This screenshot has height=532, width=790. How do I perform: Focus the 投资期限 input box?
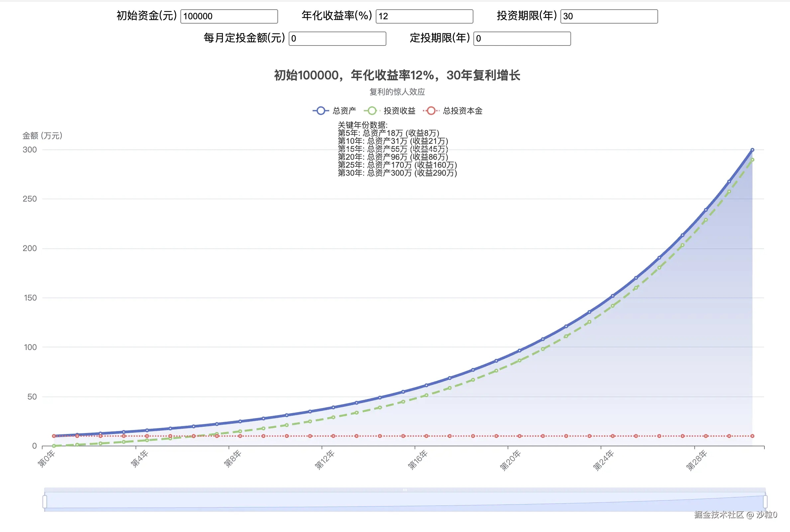pyautogui.click(x=609, y=16)
